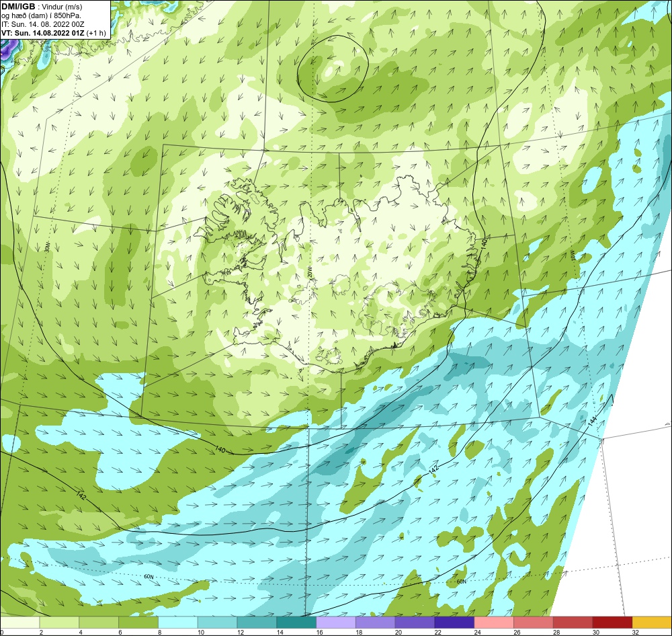Select the 18–20 m/s light purple legend swatch
Screen dimensions: 672x636
pyautogui.click(x=376, y=623)
